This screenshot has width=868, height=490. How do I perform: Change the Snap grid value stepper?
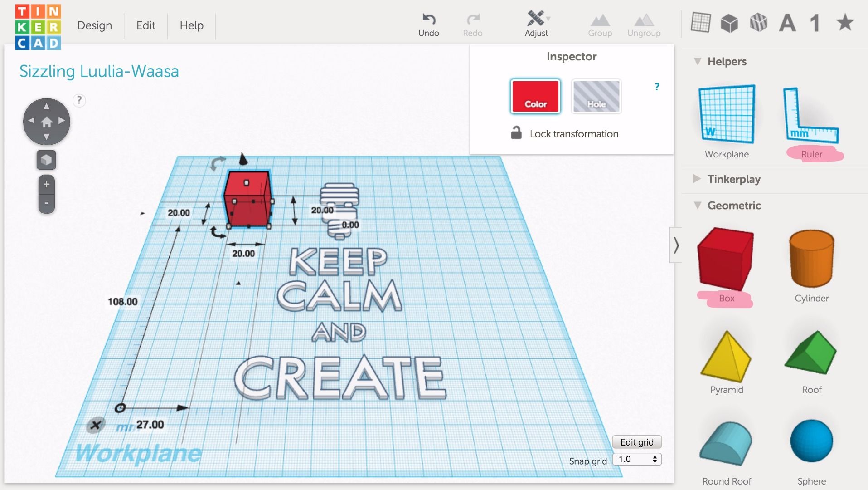point(654,459)
